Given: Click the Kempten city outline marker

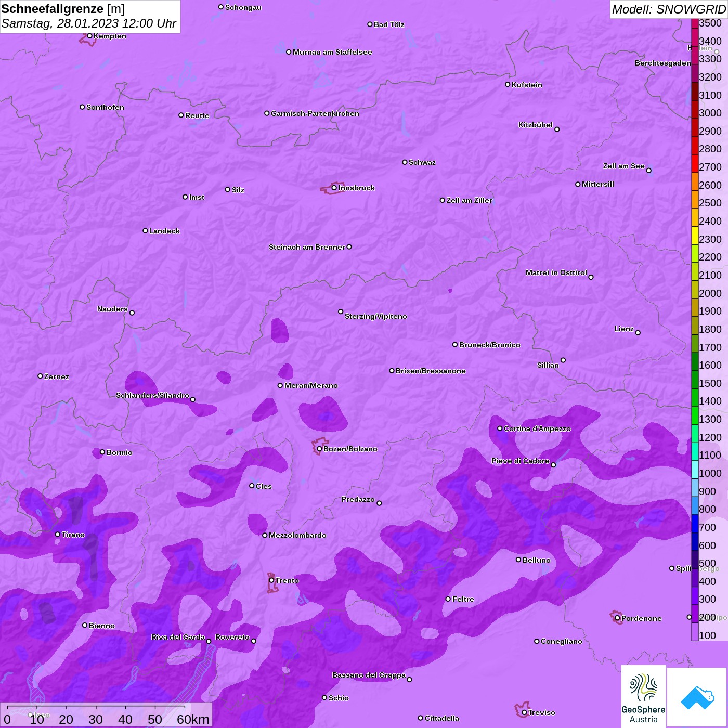Looking at the screenshot, I should pyautogui.click(x=87, y=39).
